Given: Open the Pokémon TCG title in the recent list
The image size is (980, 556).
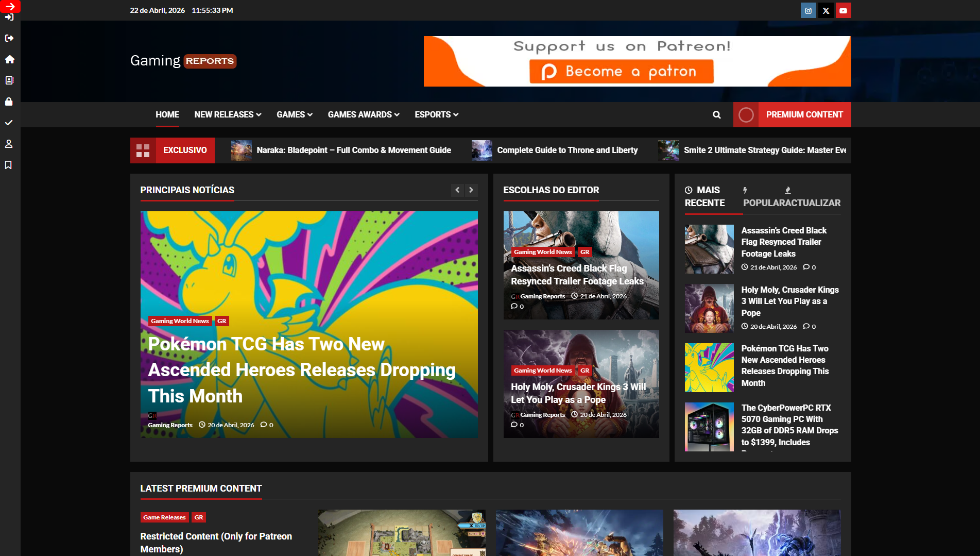Looking at the screenshot, I should [785, 366].
